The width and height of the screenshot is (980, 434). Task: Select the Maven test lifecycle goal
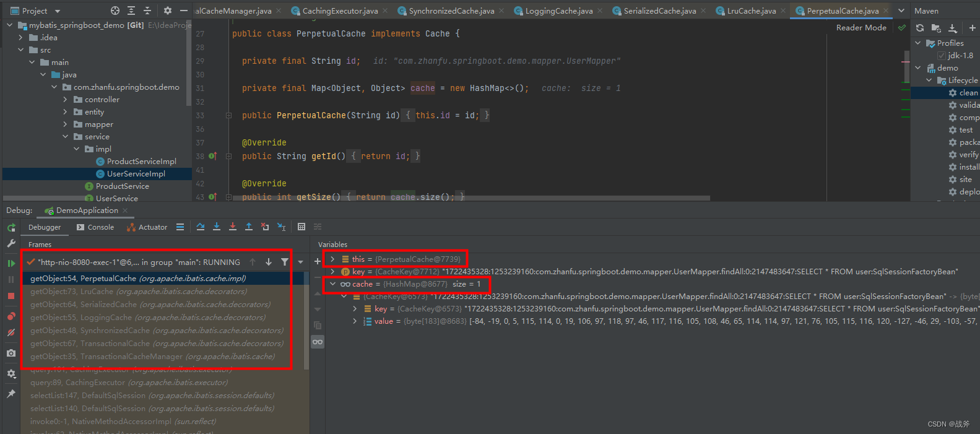966,130
